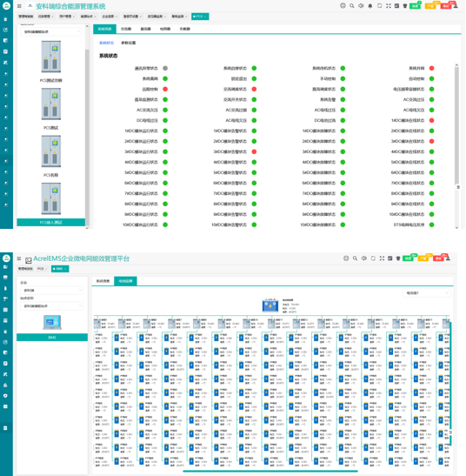This screenshot has width=466, height=476.
Task: Open red alarm badge in AcrelEMS window header
Action: [438, 258]
